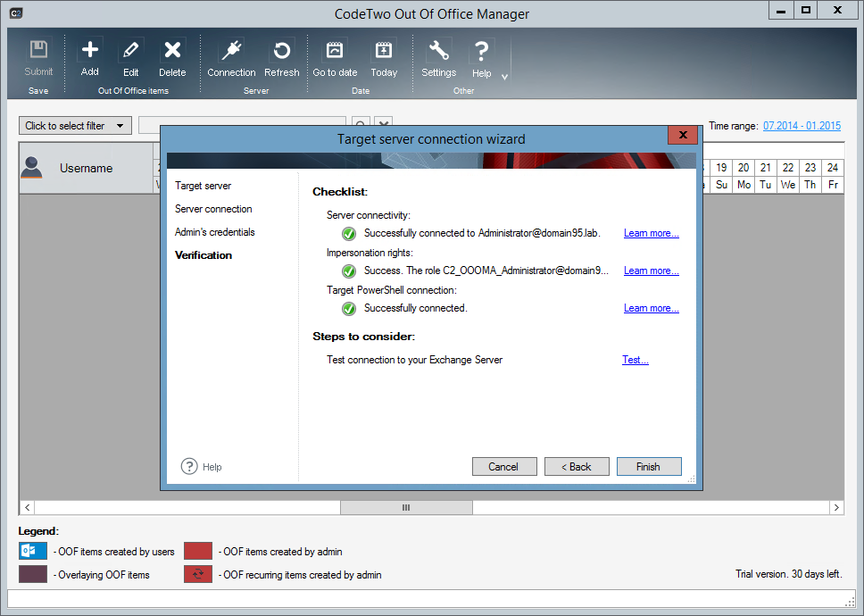This screenshot has height=616, width=864.
Task: Click the wizard resize grip corner
Action: coord(691,479)
